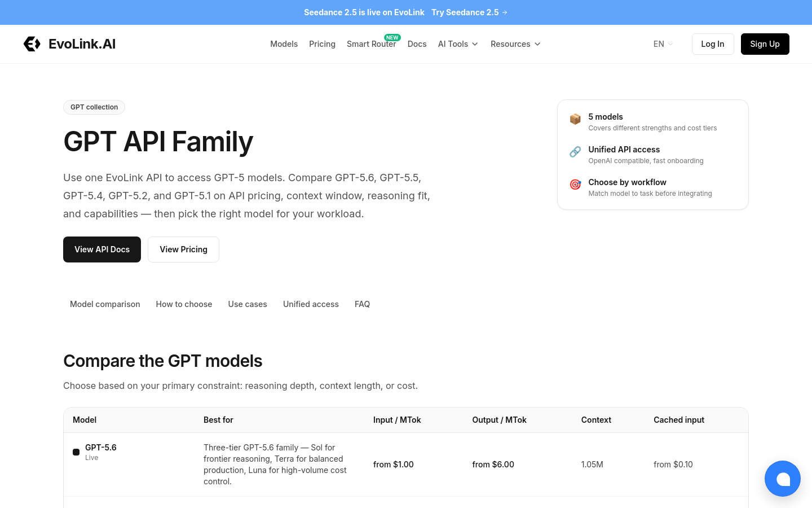Open Smart Router from the navigation

(x=371, y=44)
